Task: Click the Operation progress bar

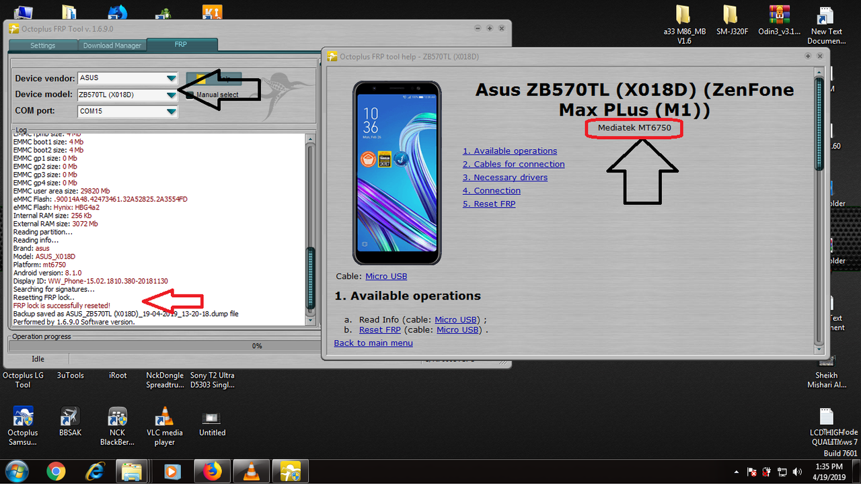Action: click(256, 345)
